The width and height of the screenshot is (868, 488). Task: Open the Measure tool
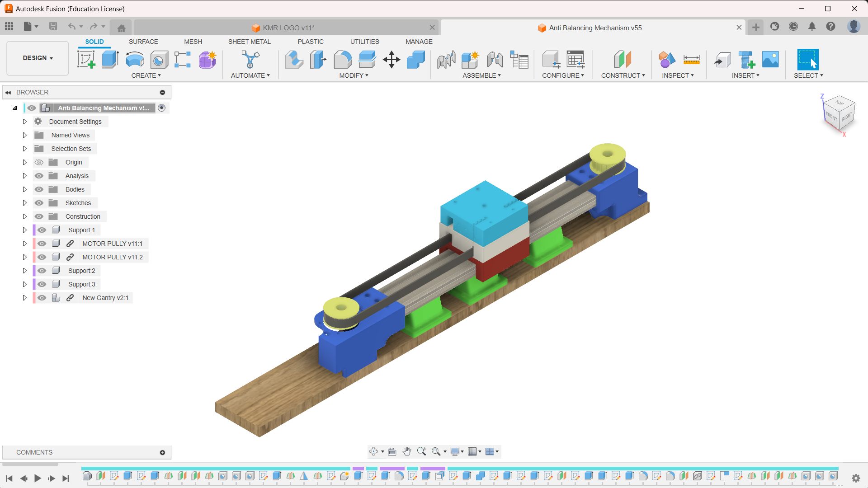[691, 59]
